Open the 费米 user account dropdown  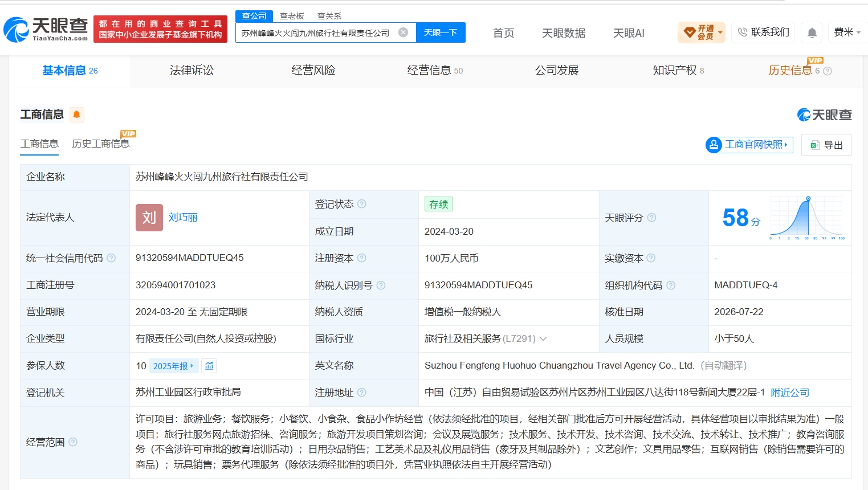(847, 32)
